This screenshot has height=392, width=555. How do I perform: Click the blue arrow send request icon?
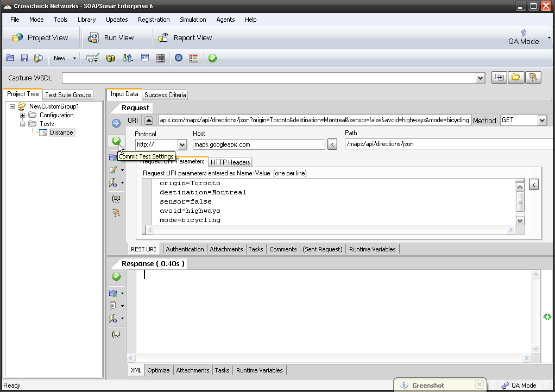coord(116,123)
